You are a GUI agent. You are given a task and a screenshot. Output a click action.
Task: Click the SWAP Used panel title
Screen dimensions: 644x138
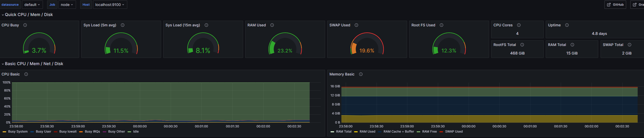point(340,25)
